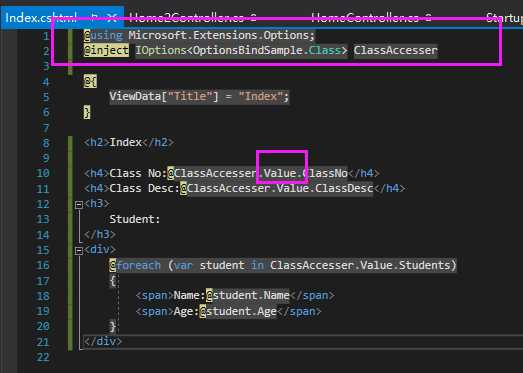Click the "Index" string value on line 5

pyautogui.click(x=260, y=97)
